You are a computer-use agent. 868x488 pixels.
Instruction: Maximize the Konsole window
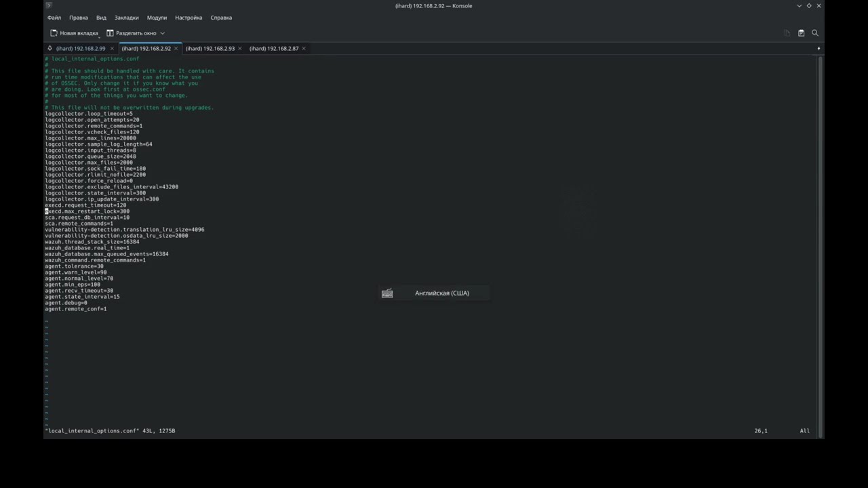[x=809, y=5]
